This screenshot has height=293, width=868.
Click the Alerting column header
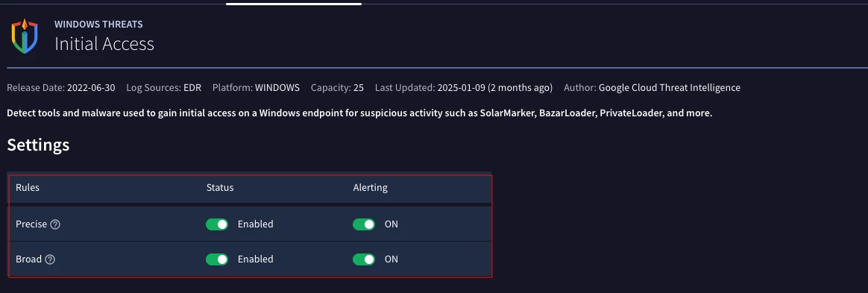pyautogui.click(x=371, y=187)
